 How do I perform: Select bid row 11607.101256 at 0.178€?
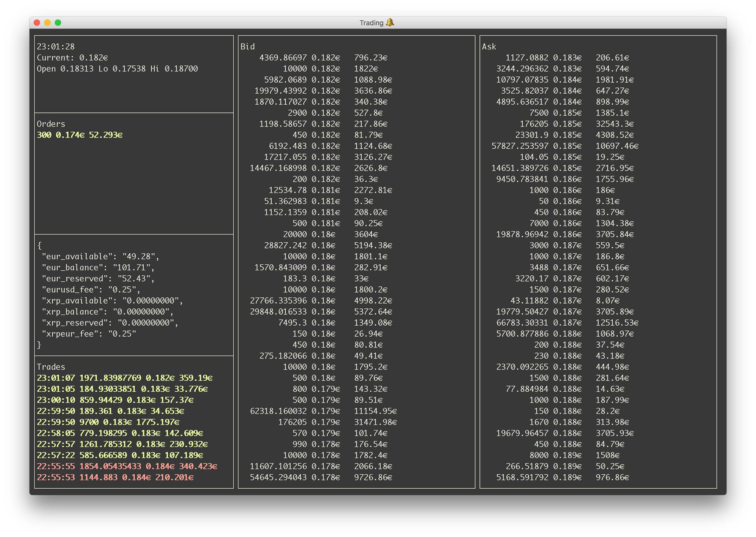tap(321, 467)
